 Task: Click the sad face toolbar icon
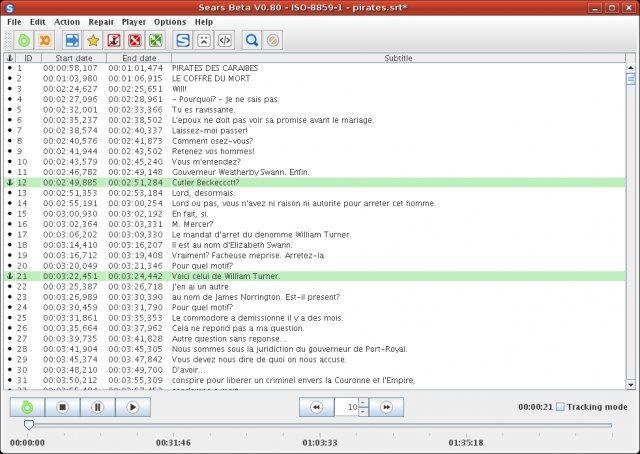tap(204, 40)
